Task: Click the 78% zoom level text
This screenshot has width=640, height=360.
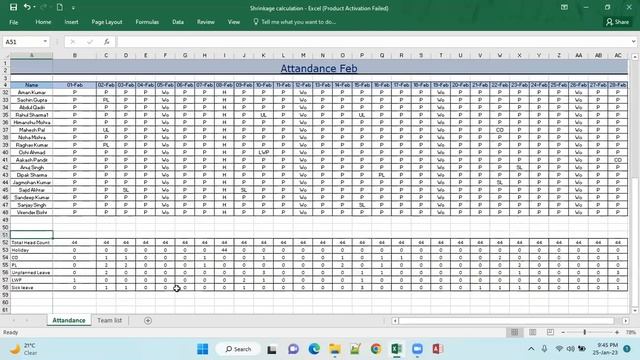Action: point(631,332)
